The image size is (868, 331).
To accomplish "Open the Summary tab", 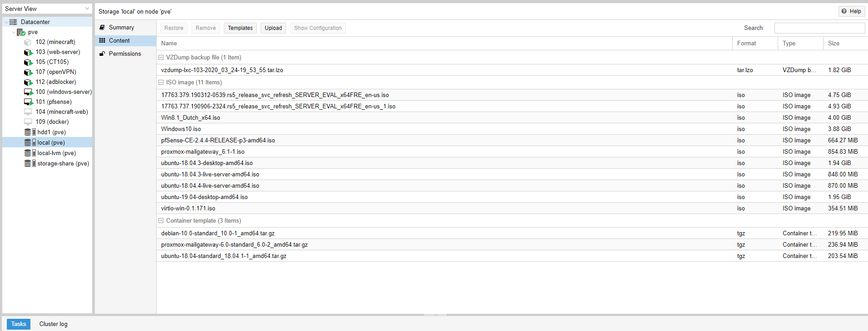I will (125, 27).
